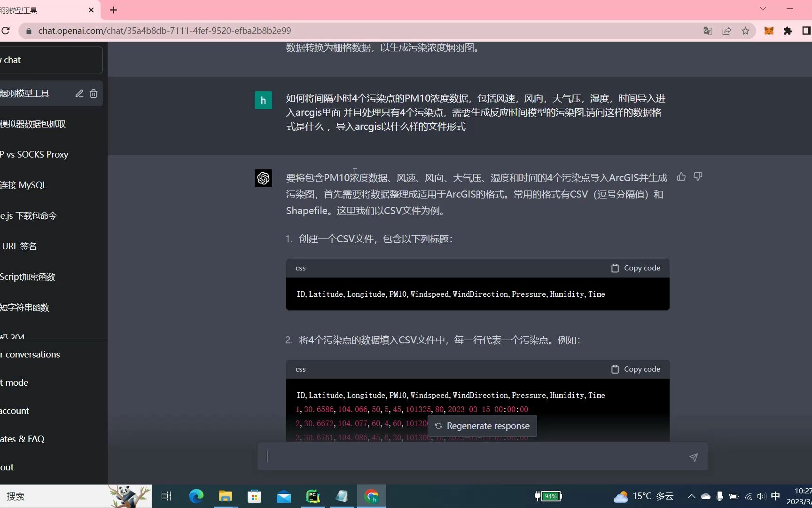The width and height of the screenshot is (812, 508).
Task: Click Regenerate response button
Action: click(x=482, y=426)
